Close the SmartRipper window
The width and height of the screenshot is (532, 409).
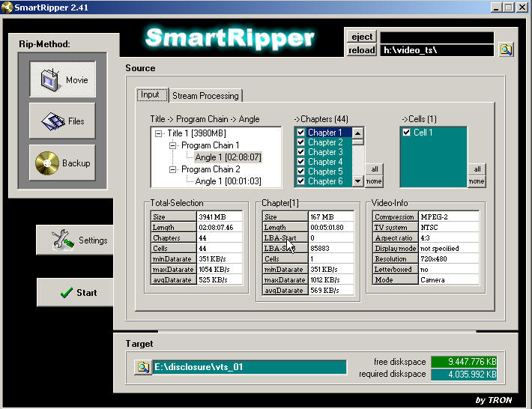coord(522,7)
